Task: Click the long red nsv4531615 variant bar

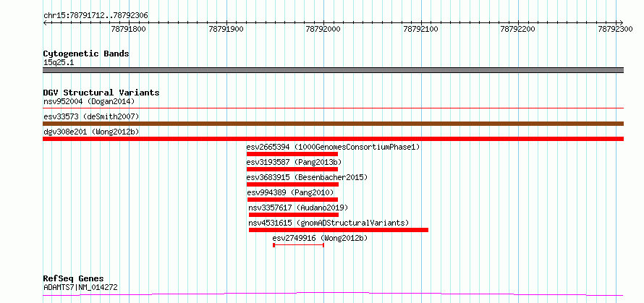Action: (x=339, y=230)
